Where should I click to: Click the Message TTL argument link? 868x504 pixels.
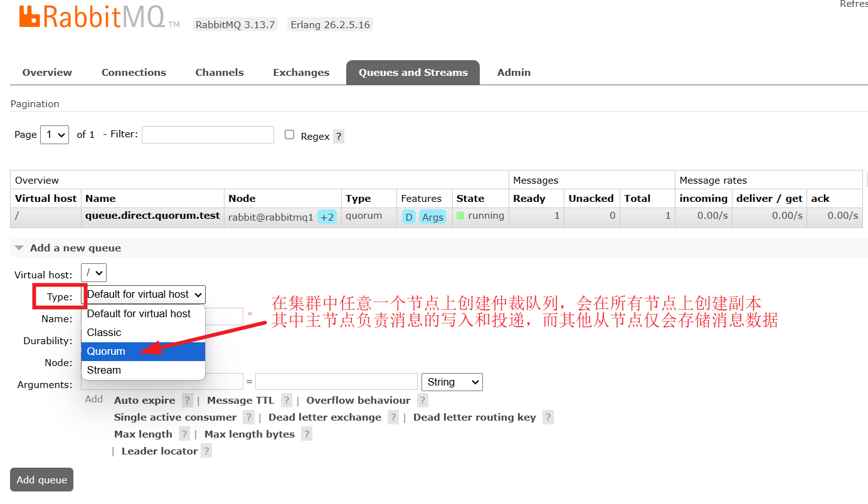pos(240,400)
